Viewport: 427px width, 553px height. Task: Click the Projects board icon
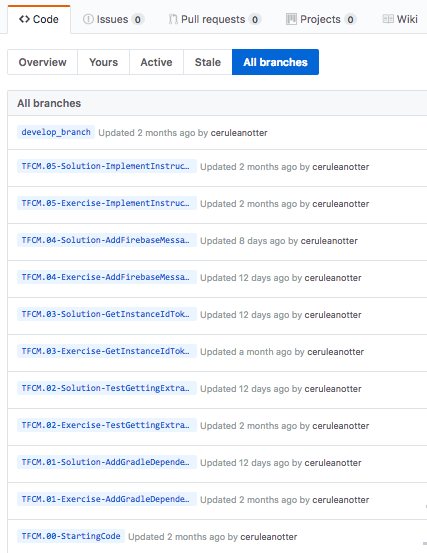point(291,19)
